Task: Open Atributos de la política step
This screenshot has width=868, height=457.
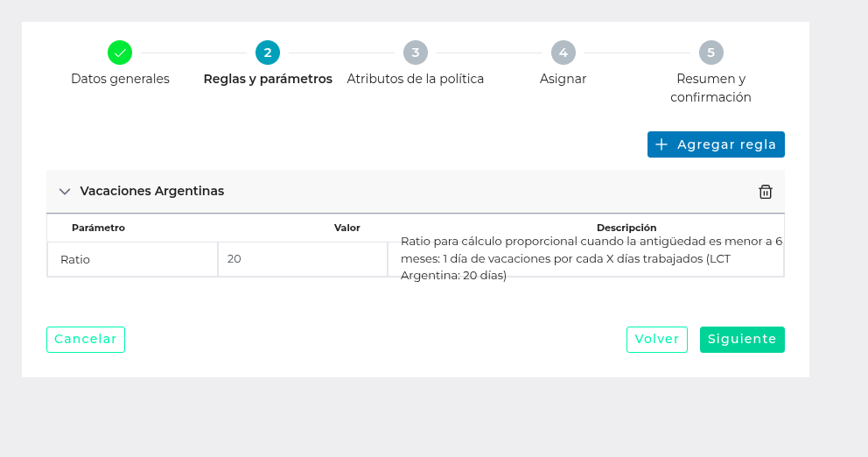Action: 416,79
